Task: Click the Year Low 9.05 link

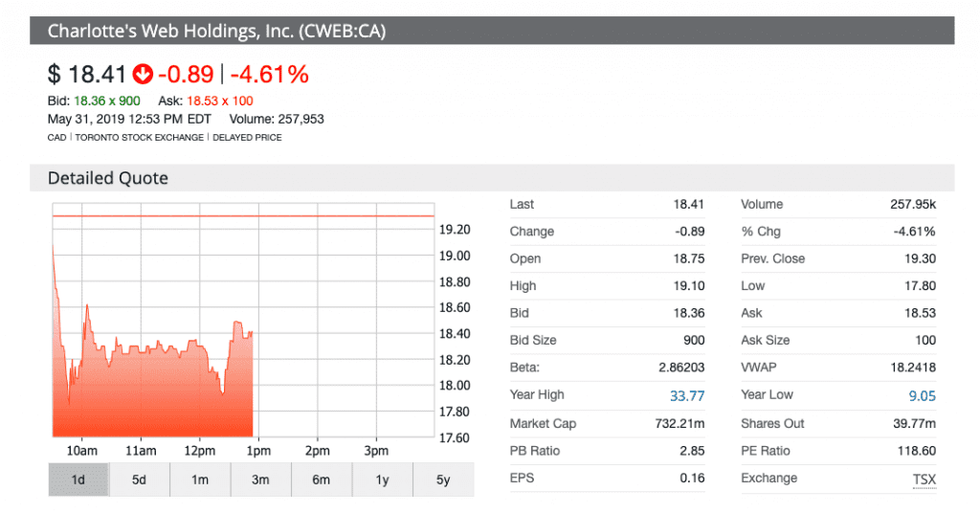Action: click(x=922, y=396)
